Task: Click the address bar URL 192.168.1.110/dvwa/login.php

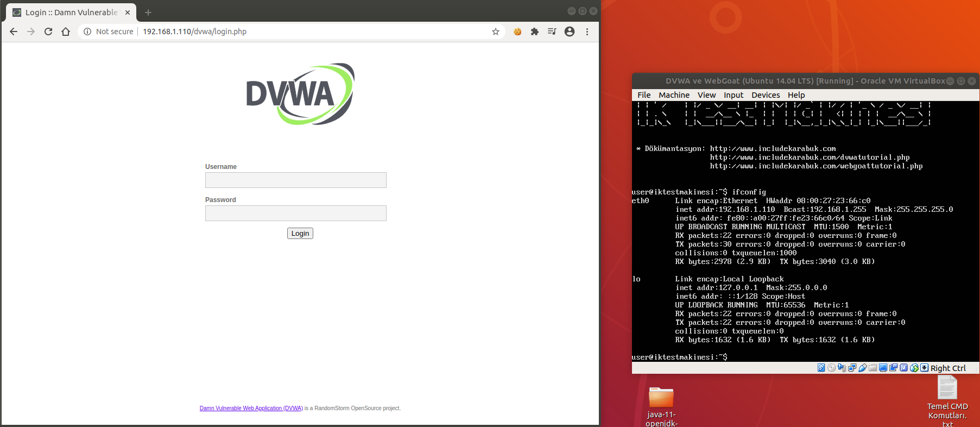Action: pos(194,32)
